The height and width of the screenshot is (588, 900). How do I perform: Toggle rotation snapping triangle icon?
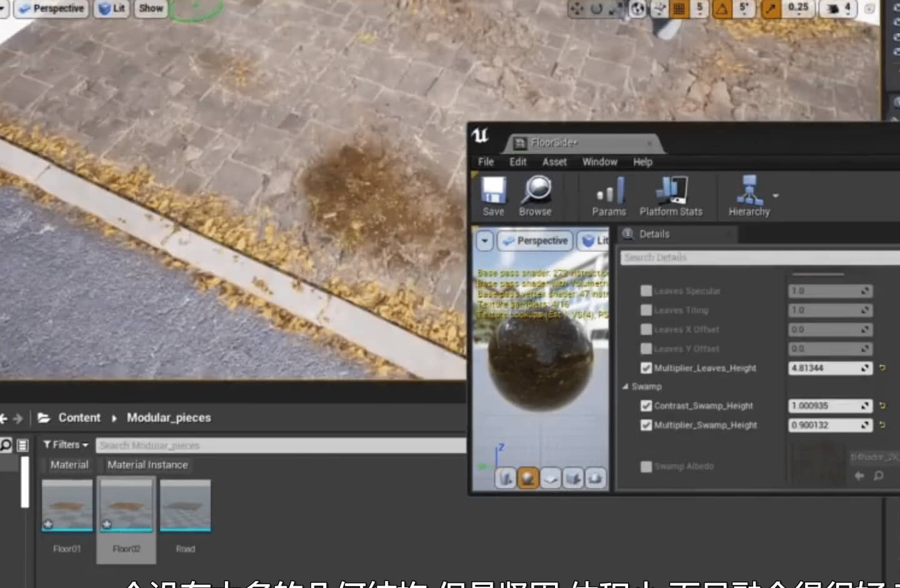722,8
